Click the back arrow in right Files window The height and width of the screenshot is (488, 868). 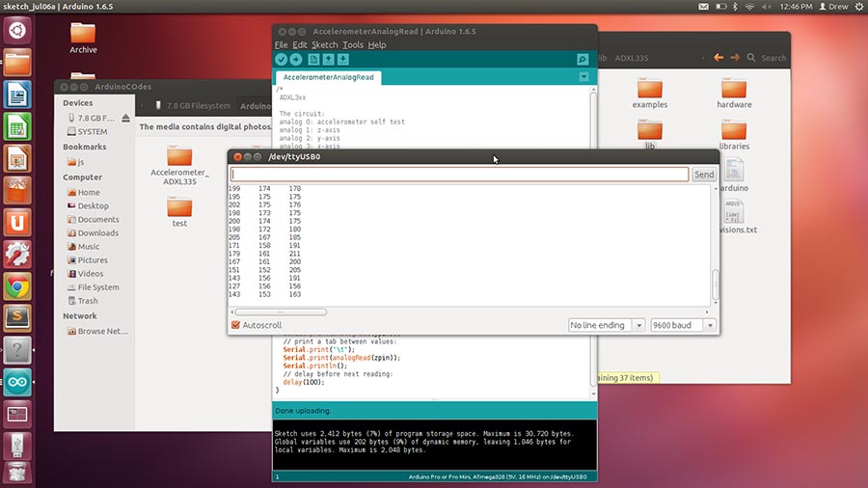tap(719, 58)
